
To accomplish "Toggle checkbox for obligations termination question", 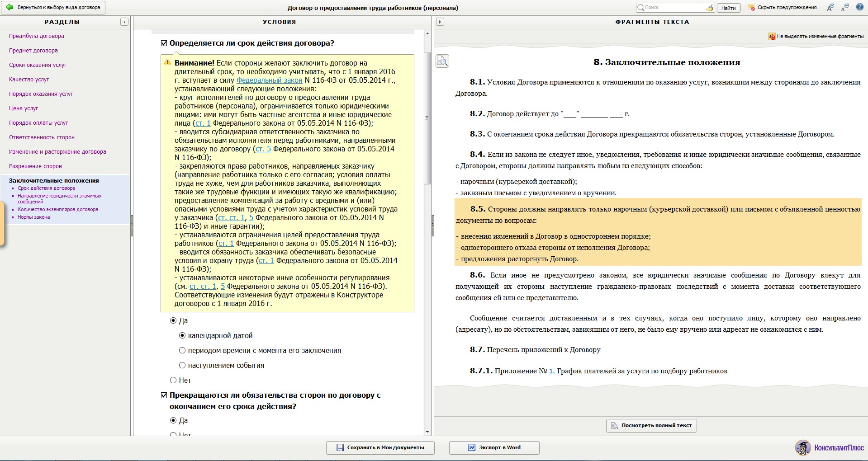I will [164, 395].
